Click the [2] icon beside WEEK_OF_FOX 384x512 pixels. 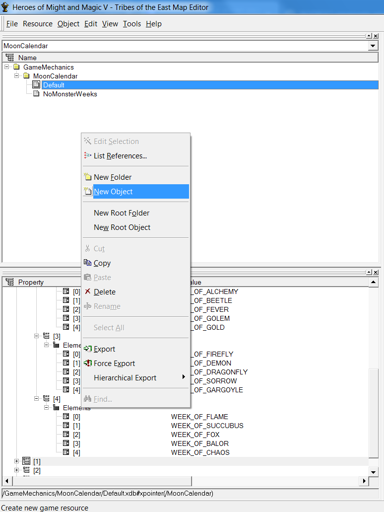click(x=66, y=434)
